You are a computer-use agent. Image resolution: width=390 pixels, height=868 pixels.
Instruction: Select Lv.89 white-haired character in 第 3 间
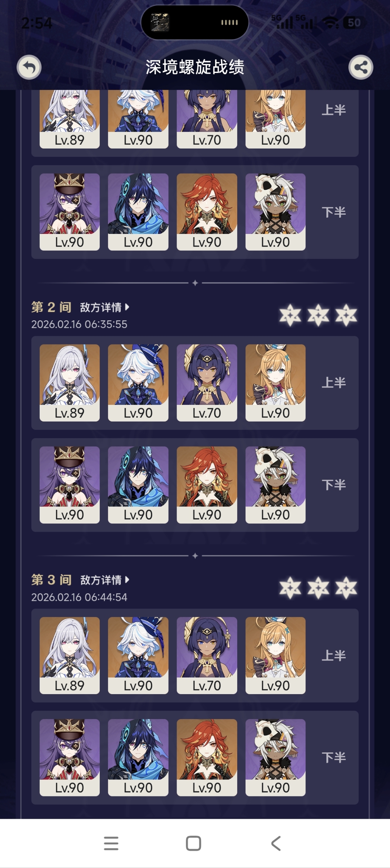(x=70, y=655)
